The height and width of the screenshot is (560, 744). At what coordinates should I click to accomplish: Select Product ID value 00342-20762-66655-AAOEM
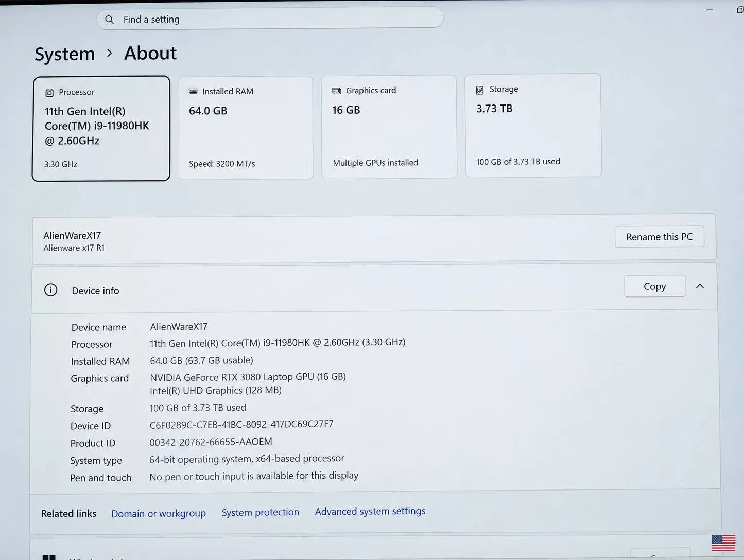tap(211, 442)
